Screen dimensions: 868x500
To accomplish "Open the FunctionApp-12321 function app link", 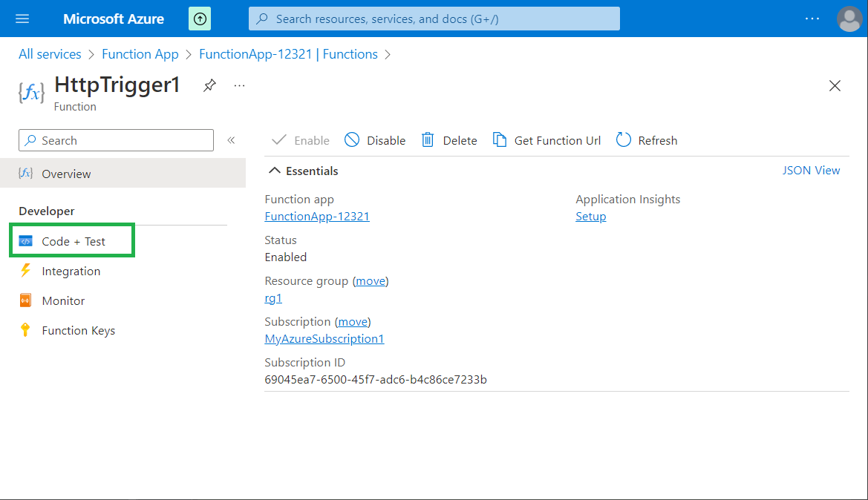I will tap(317, 217).
